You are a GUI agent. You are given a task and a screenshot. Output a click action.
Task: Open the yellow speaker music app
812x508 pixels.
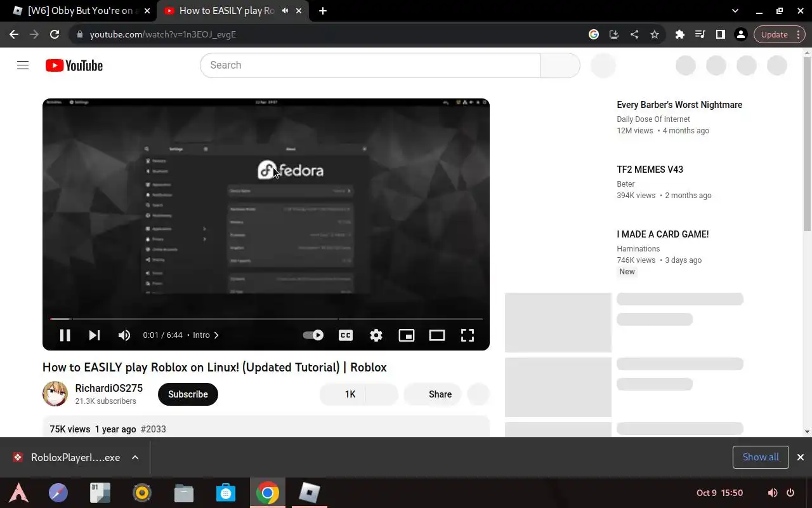(x=142, y=493)
